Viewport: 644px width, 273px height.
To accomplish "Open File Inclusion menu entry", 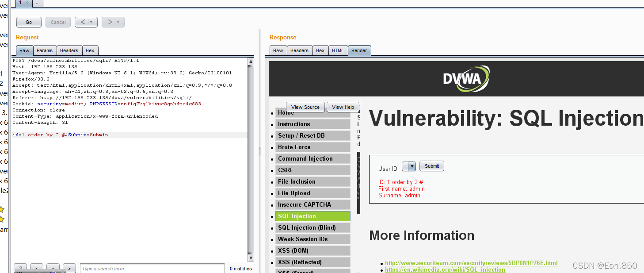I will click(x=312, y=181).
